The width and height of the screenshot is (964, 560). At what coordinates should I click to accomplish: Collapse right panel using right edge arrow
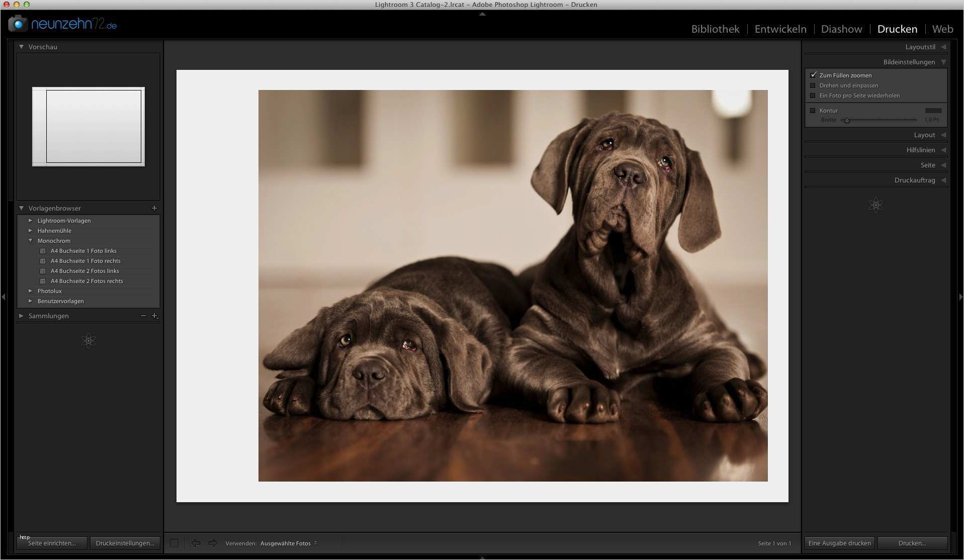tap(960, 297)
